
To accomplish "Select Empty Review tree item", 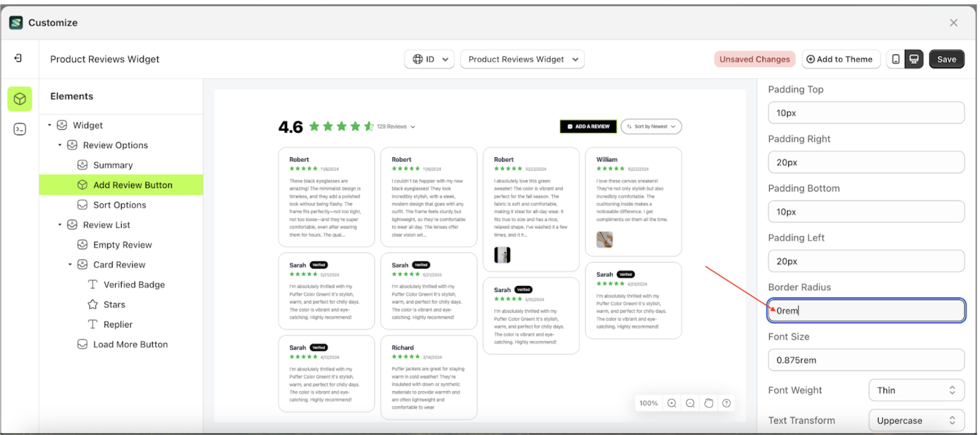I will point(122,245).
